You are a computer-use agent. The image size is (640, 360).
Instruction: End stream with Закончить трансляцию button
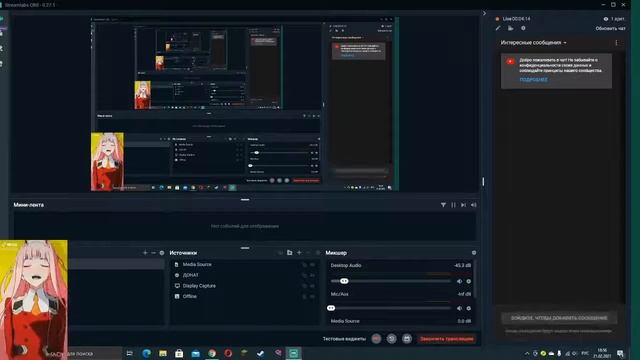447,339
